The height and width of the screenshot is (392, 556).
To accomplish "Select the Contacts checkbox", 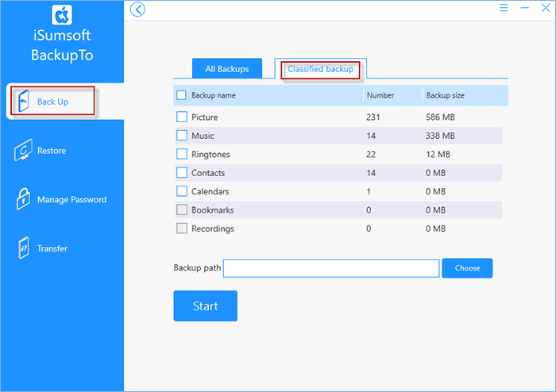I will [182, 173].
